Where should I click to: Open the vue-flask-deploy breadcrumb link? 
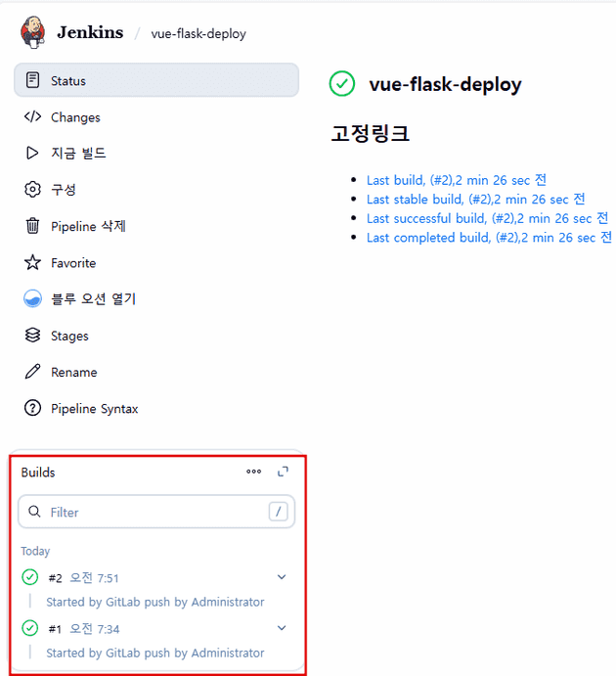198,33
